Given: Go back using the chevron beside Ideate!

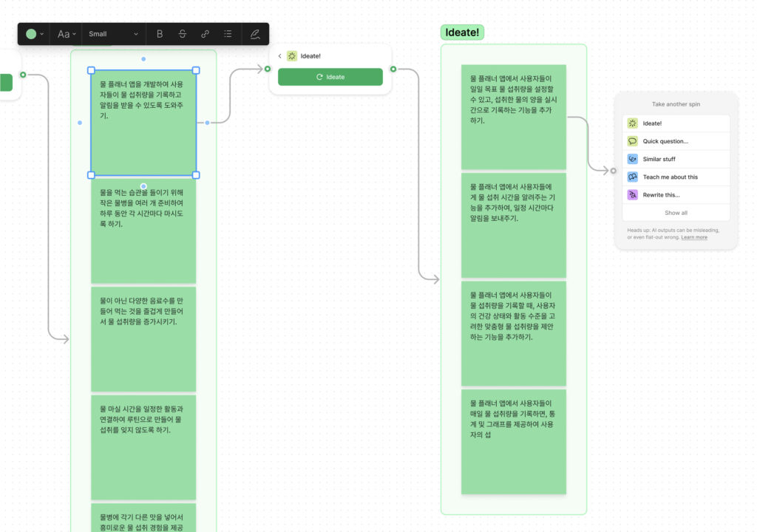Looking at the screenshot, I should coord(279,56).
